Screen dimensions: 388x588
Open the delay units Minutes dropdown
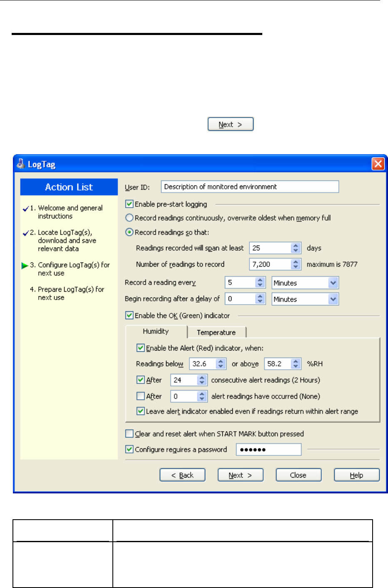[333, 299]
